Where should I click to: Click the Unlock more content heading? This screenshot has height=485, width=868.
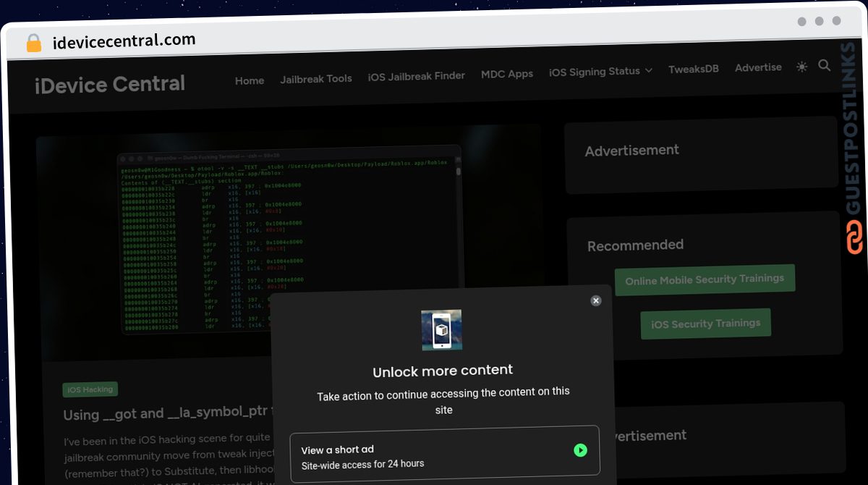[x=443, y=371]
